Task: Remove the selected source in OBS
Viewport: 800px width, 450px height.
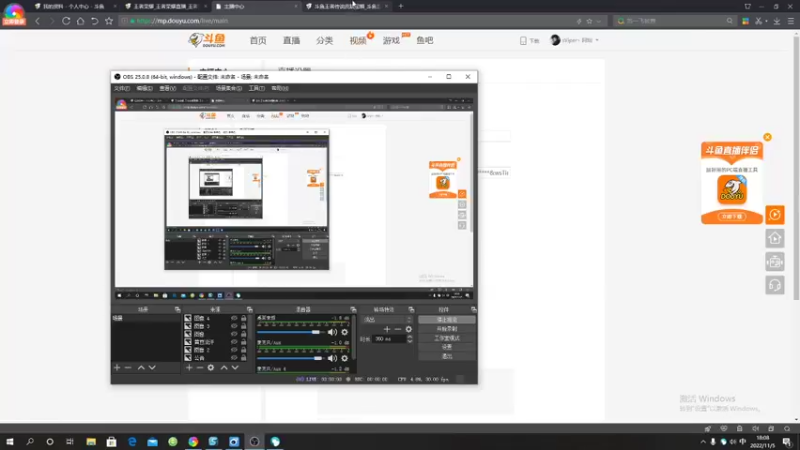Action: (199, 367)
